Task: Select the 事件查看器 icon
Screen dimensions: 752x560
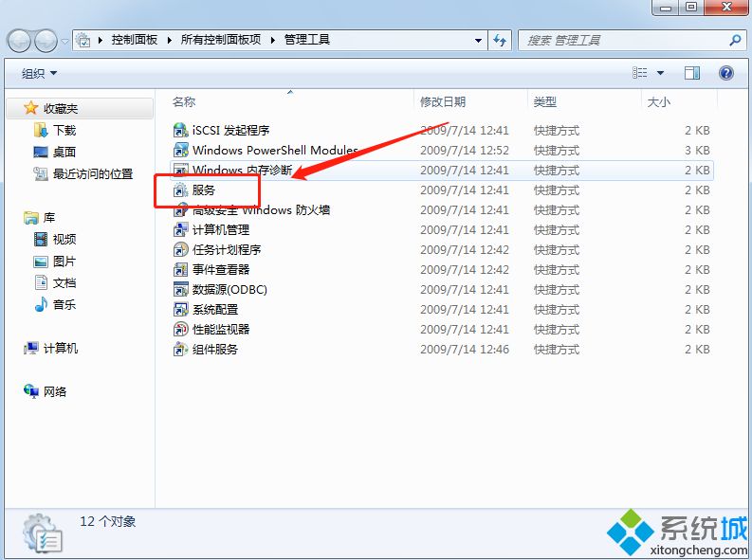Action: tap(180, 270)
